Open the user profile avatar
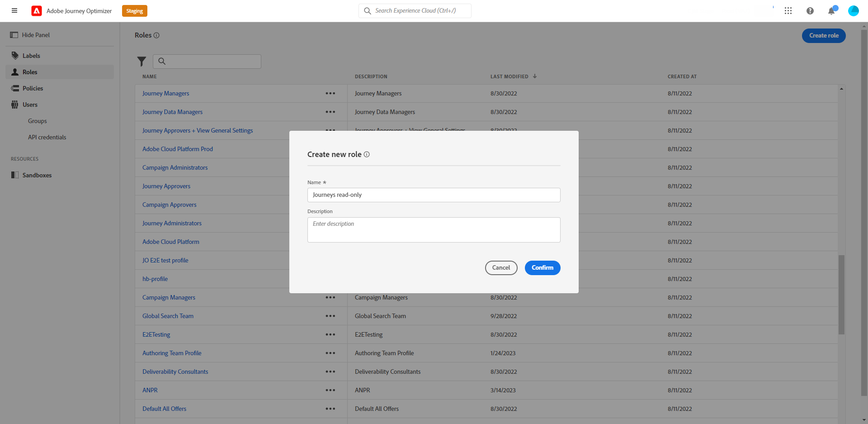The image size is (868, 424). [854, 11]
